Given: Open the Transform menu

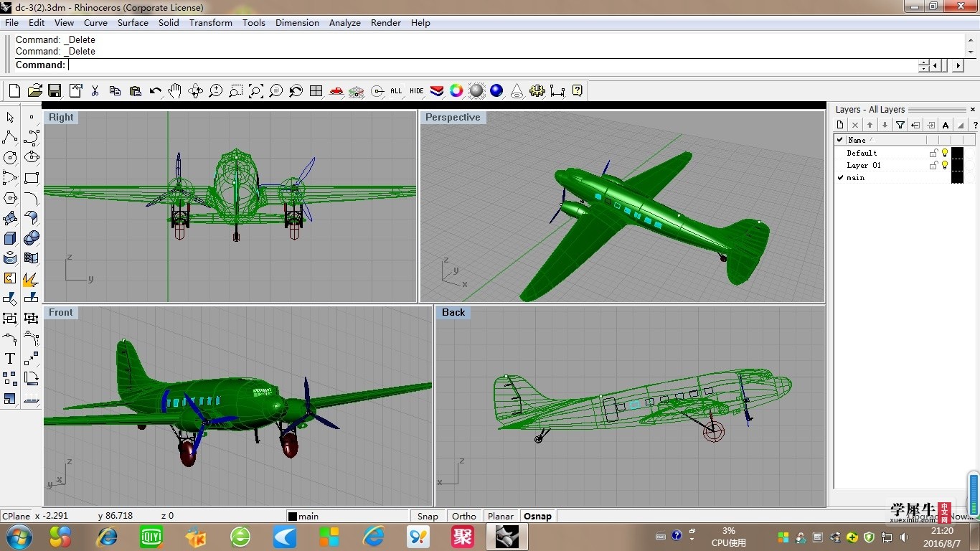Looking at the screenshot, I should click(x=211, y=22).
